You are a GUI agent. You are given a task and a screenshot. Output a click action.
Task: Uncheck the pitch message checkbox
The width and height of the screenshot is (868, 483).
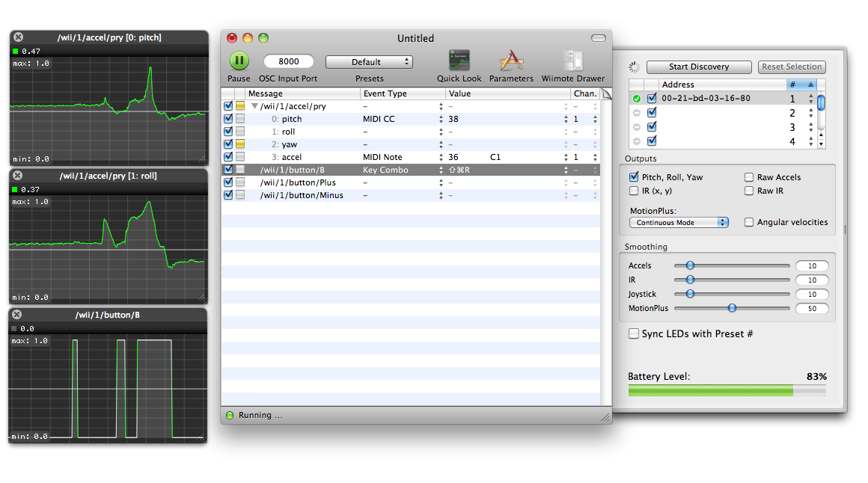point(228,118)
